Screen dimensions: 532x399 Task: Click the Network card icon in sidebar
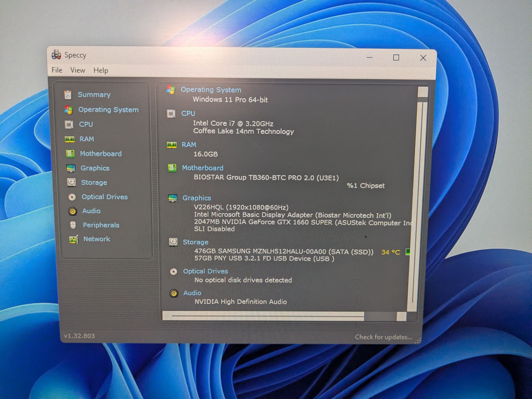tap(74, 239)
